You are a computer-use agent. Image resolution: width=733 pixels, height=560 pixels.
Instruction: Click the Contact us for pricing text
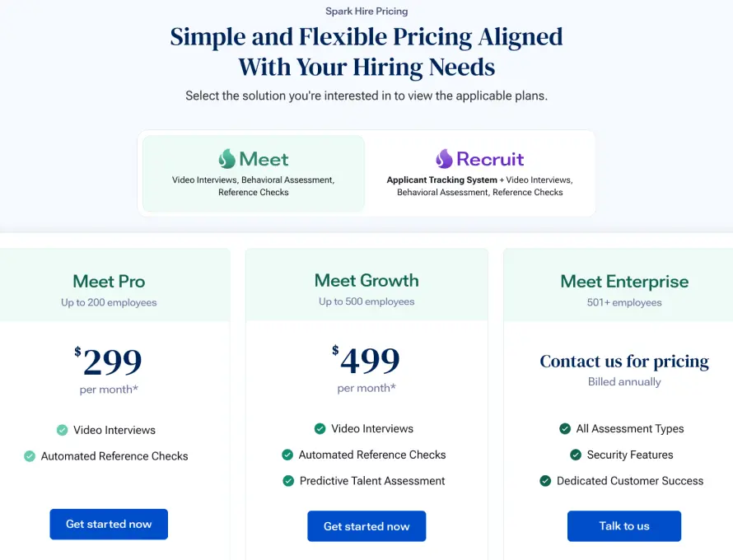623,361
